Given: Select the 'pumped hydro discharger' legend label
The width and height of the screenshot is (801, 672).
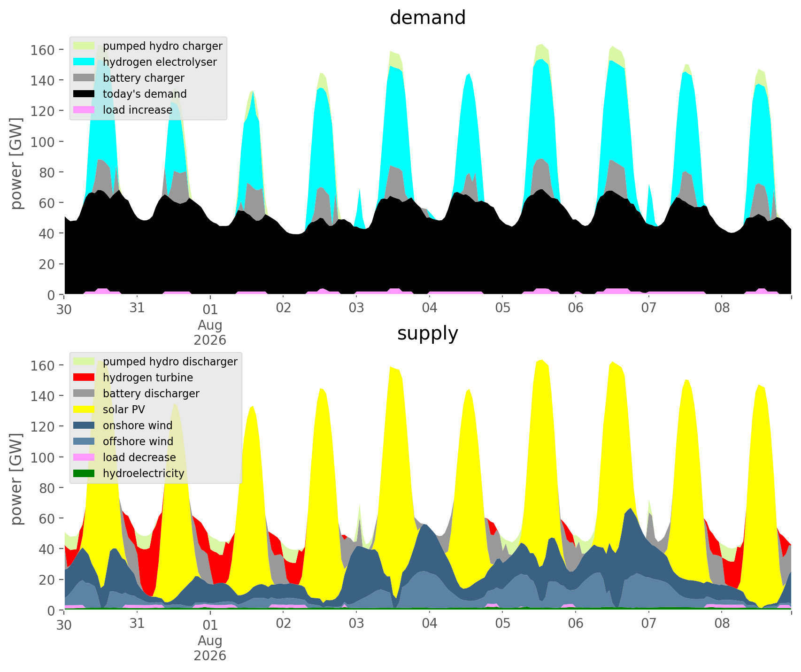Looking at the screenshot, I should tap(170, 362).
